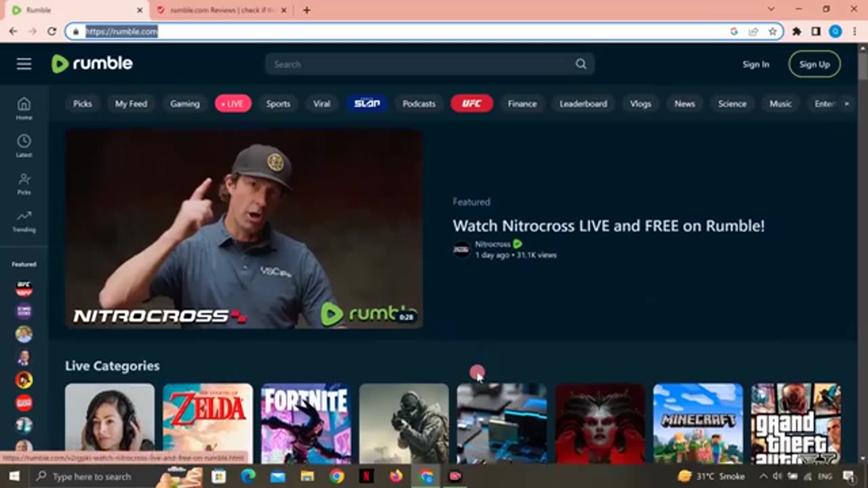Image resolution: width=868 pixels, height=488 pixels.
Task: Open the Fortnite live category thumbnail
Action: tap(306, 423)
